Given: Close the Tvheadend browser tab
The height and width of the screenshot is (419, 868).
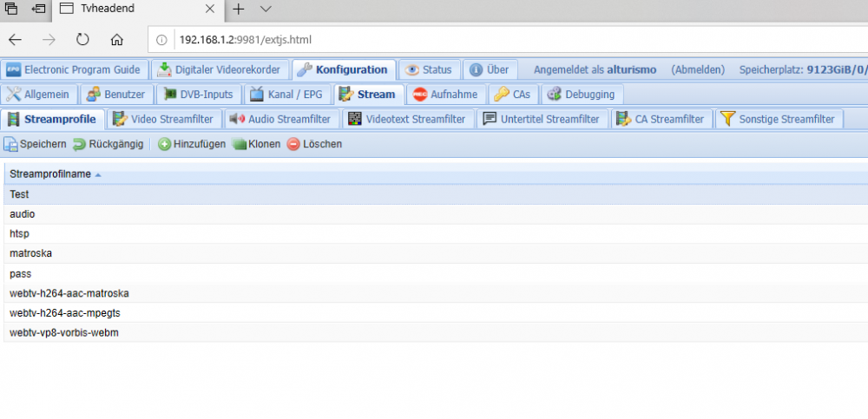Looking at the screenshot, I should tap(210, 9).
